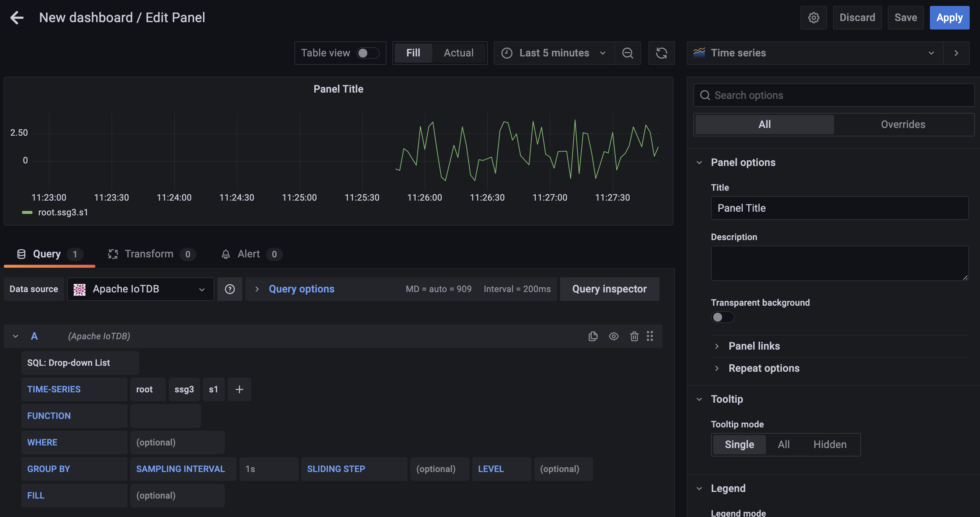This screenshot has height=517, width=980.
Task: Switch to the Transform tab
Action: 149,254
